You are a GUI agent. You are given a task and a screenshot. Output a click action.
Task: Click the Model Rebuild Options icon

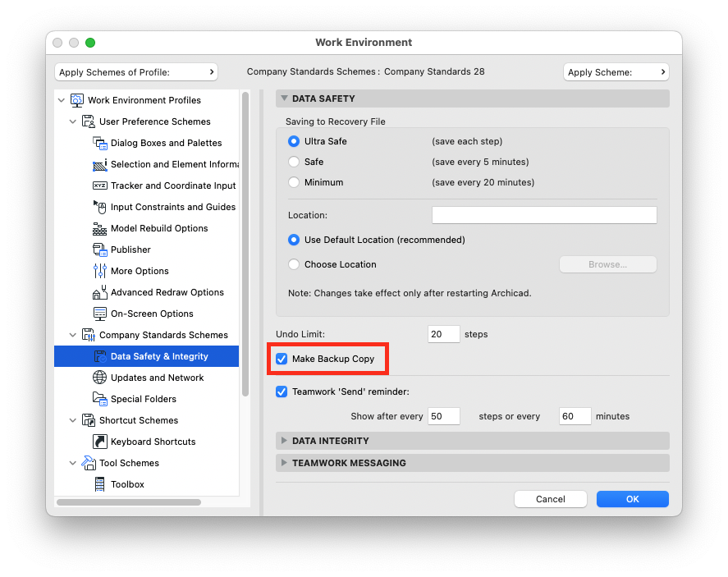100,228
